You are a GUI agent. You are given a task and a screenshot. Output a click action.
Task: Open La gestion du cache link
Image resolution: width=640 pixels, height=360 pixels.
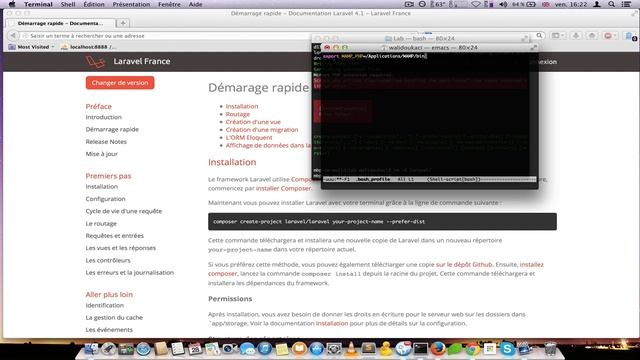pyautogui.click(x=114, y=317)
